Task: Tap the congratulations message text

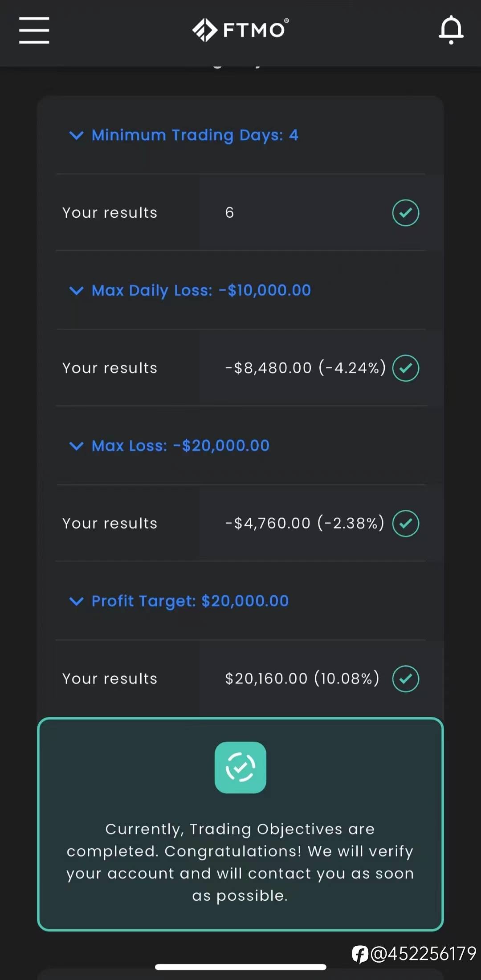Action: [240, 862]
